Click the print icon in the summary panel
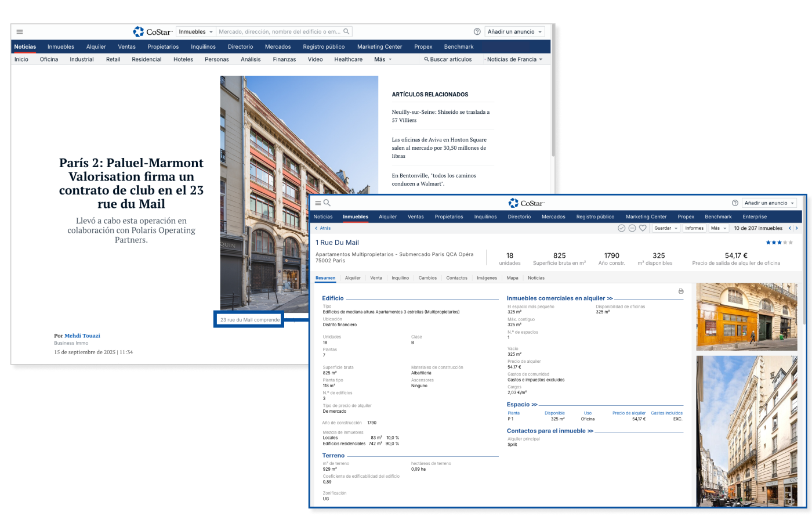Screen dimensions: 812x519 click(x=681, y=291)
